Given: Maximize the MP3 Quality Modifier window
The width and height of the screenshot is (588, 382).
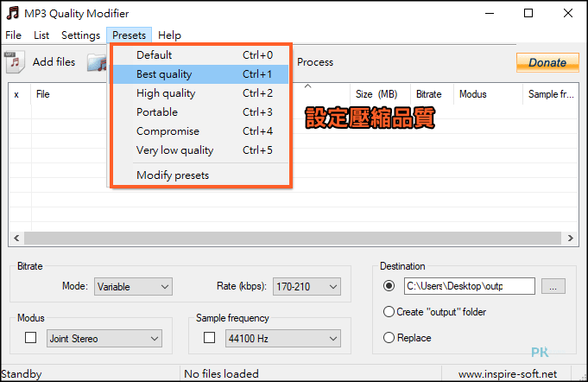Looking at the screenshot, I should point(528,14).
